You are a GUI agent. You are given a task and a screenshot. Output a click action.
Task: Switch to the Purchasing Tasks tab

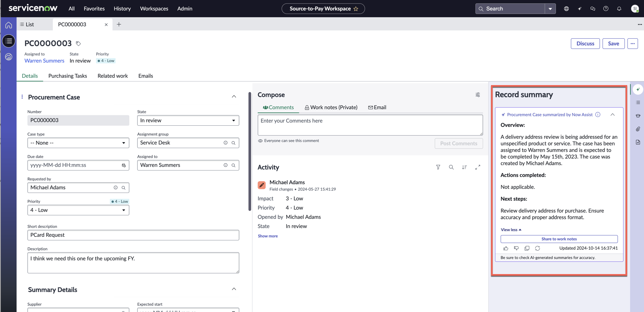click(68, 76)
